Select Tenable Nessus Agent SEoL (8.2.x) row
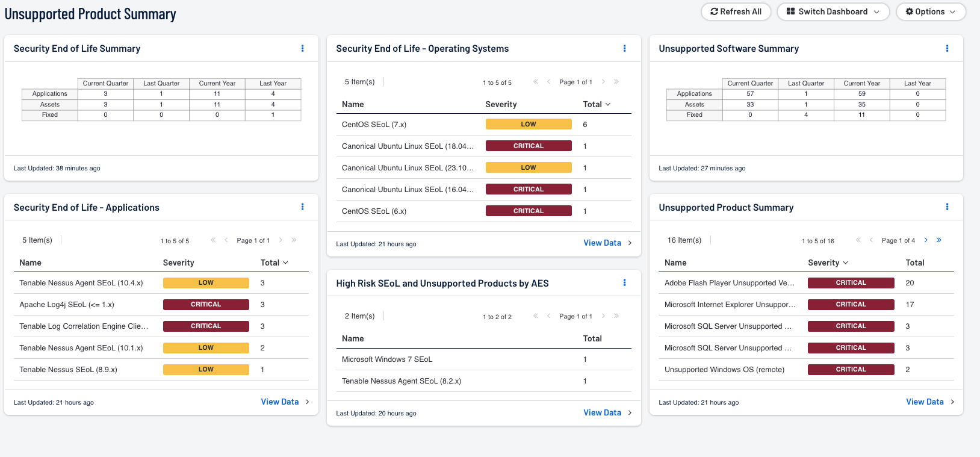The height and width of the screenshot is (457, 980). (484, 381)
